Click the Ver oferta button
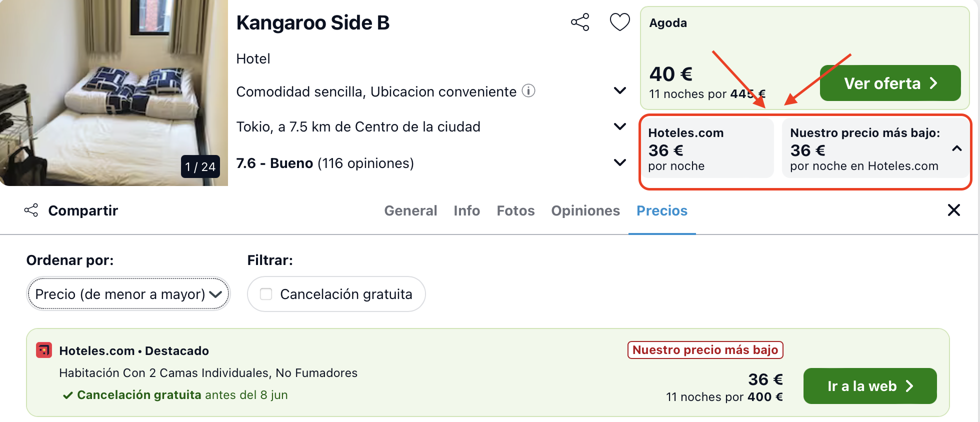980x422 pixels. tap(890, 83)
